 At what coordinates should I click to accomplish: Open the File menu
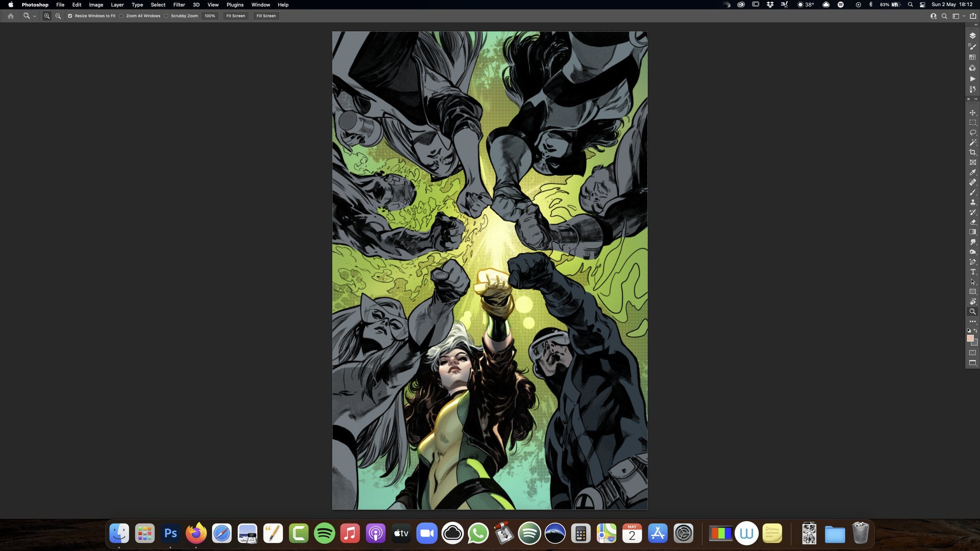tap(60, 5)
